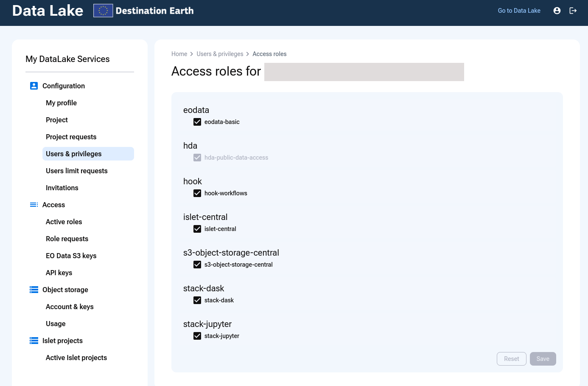The width and height of the screenshot is (588, 386).
Task: Click the Configuration person icon
Action: (x=34, y=86)
